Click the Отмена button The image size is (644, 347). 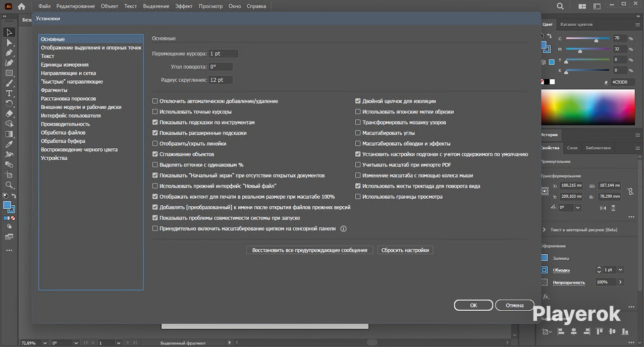(x=515, y=305)
